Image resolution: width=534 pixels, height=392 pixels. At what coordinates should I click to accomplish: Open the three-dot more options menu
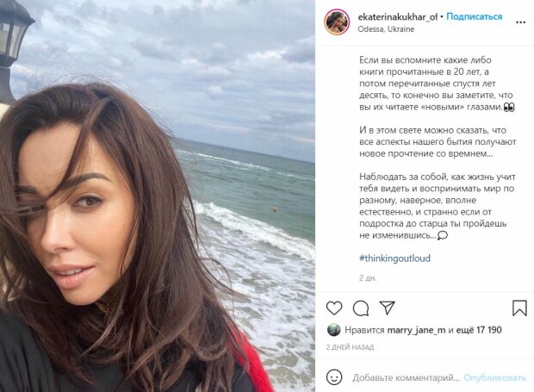520,22
